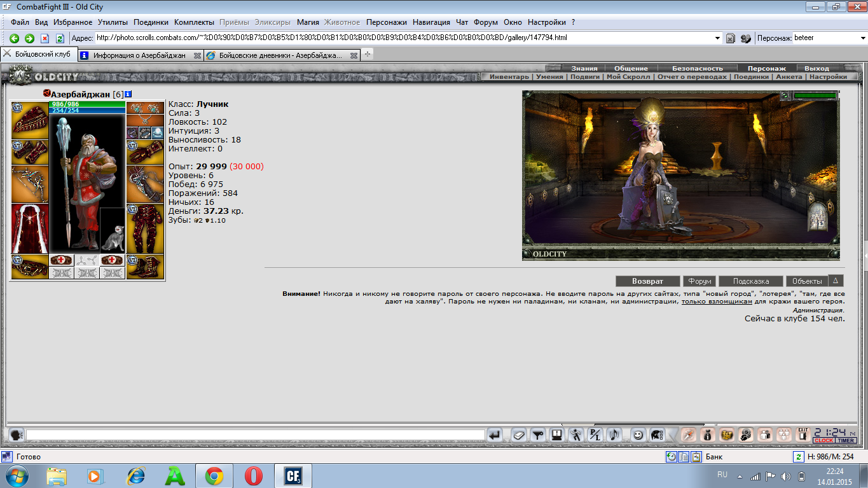Click the speech bubble icon left of chat input
Screen dimensions: 868x488
[x=17, y=435]
